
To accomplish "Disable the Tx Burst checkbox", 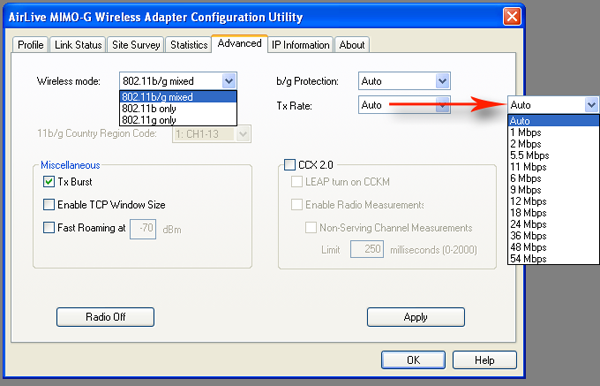I will coord(49,182).
